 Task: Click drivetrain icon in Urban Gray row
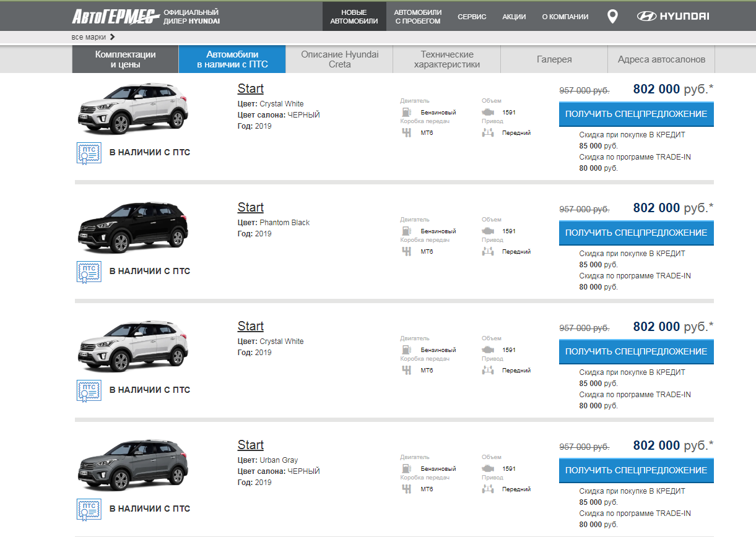[x=488, y=489]
